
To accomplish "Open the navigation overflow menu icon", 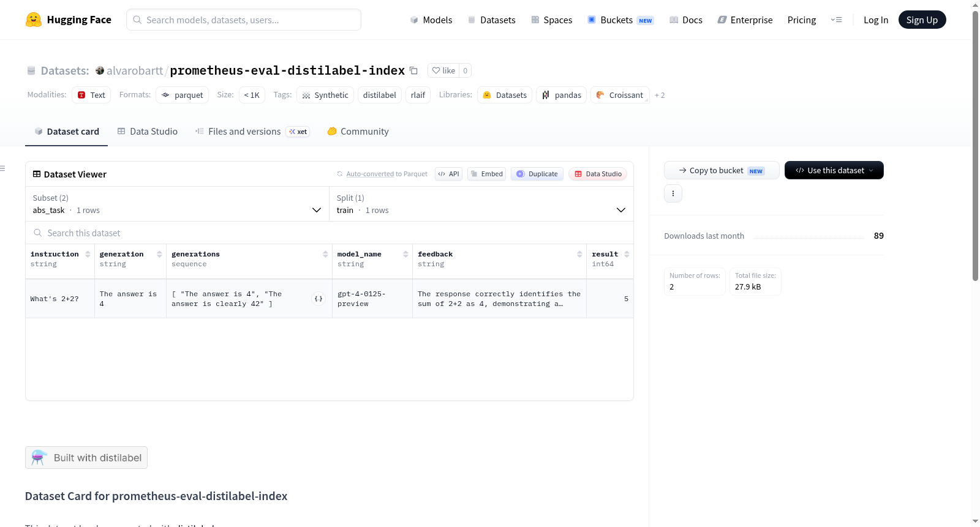I will 836,20.
